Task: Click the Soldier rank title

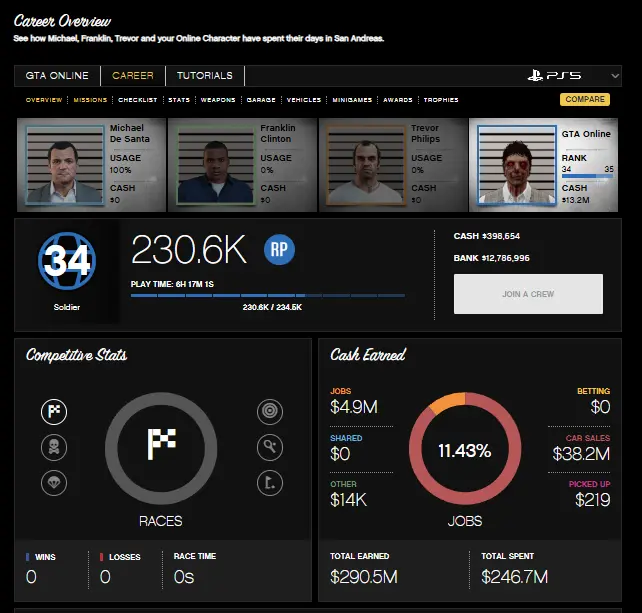Action: (x=67, y=307)
